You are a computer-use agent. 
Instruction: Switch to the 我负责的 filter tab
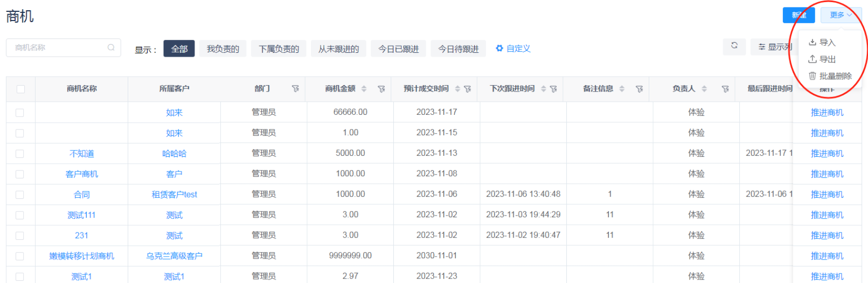point(223,49)
